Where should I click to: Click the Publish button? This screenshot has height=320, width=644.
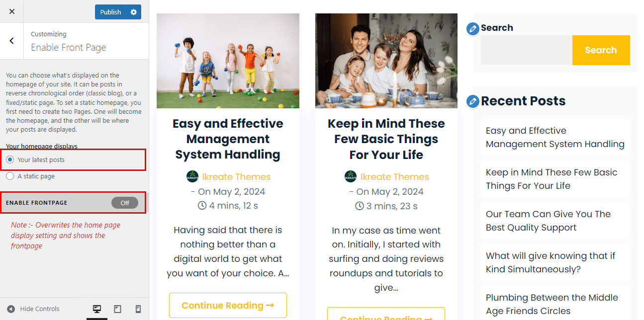tap(110, 12)
